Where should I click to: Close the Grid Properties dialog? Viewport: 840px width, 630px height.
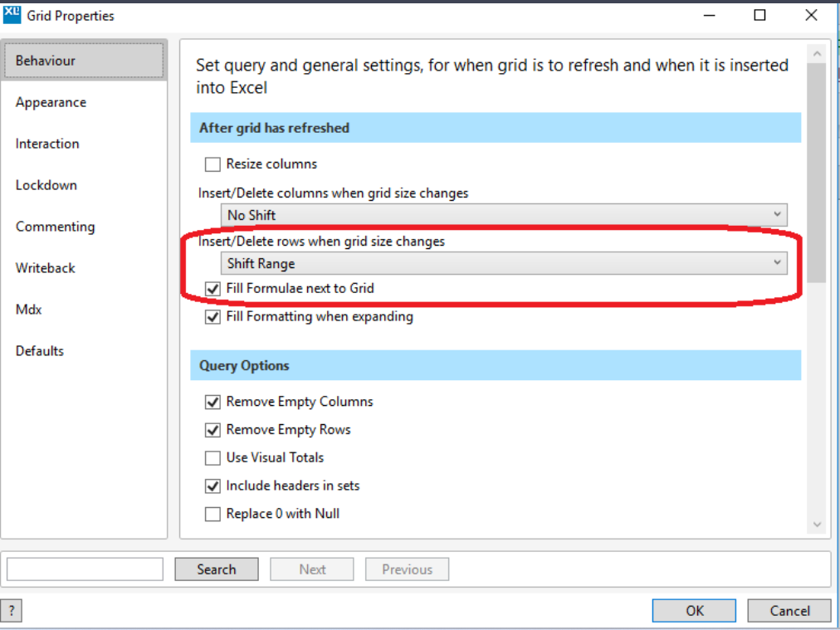[x=811, y=15]
